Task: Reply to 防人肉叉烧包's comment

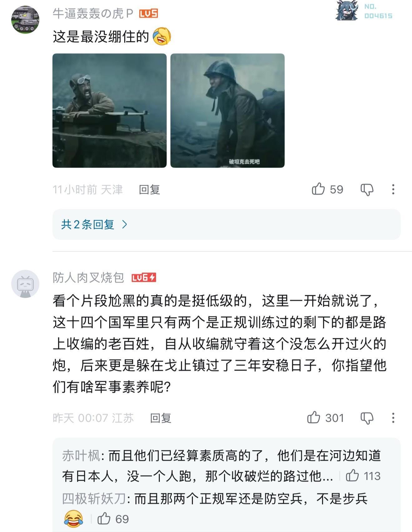Action: tap(160, 418)
